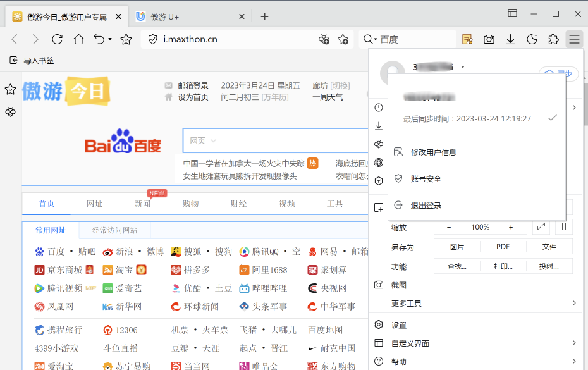
Task: Click the PDF save-as button
Action: click(503, 247)
